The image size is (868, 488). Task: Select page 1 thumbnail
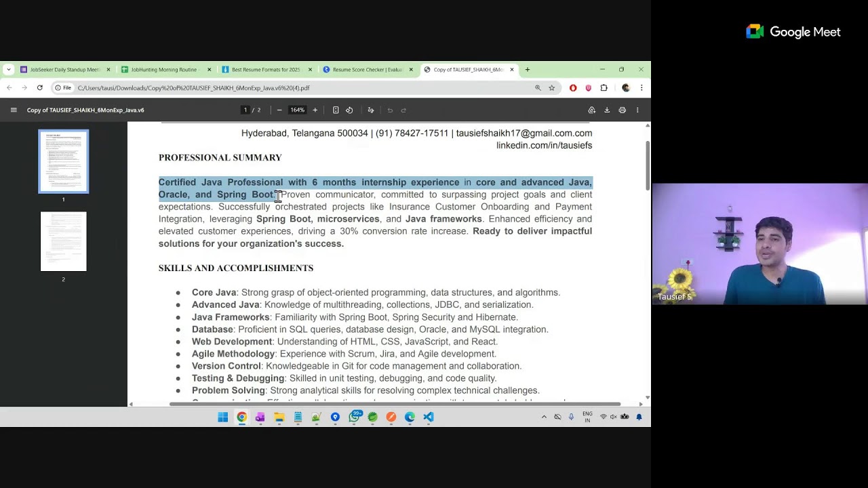click(x=63, y=161)
